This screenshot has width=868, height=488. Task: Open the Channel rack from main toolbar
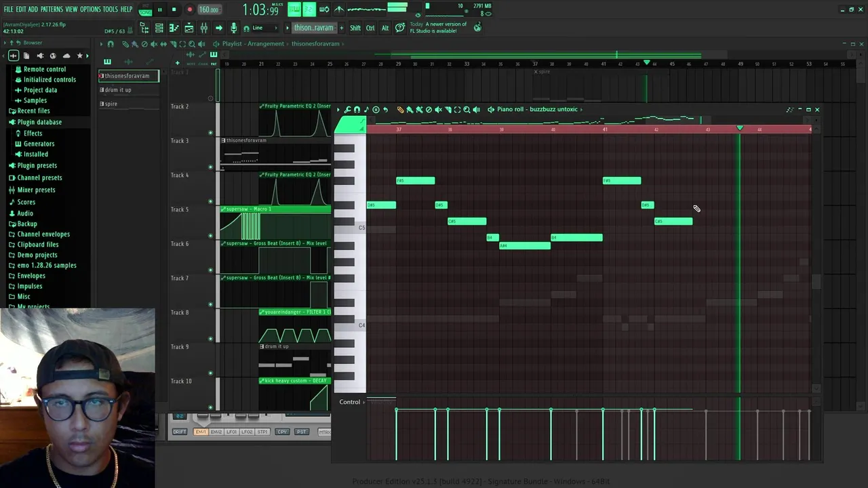point(159,28)
